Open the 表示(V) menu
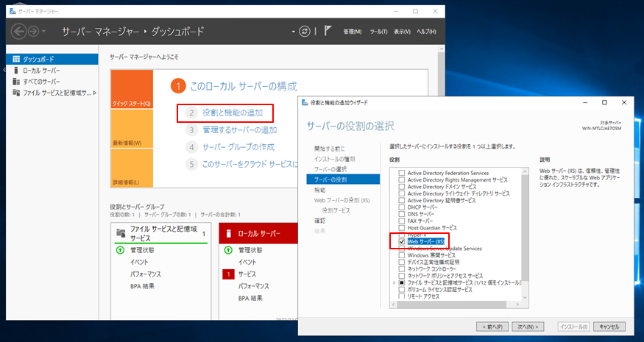Viewport: 644px width, 342px height. tap(402, 32)
